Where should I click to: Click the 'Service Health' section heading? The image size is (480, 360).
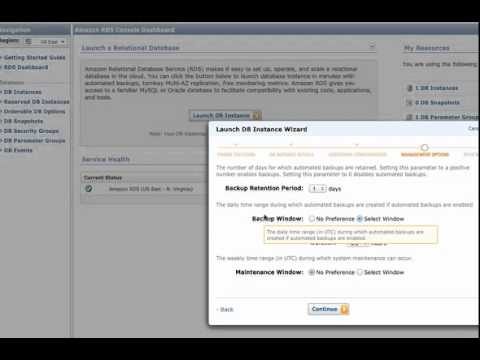106,159
